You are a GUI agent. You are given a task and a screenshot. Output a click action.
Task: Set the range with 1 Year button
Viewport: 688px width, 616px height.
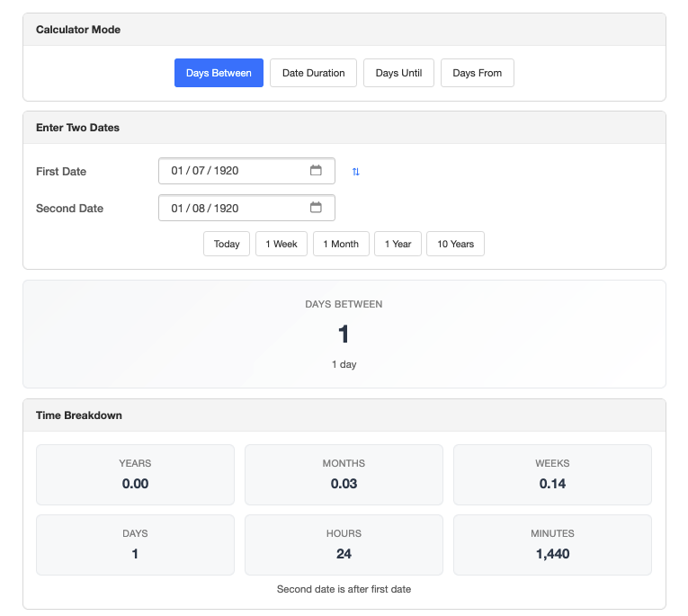398,244
